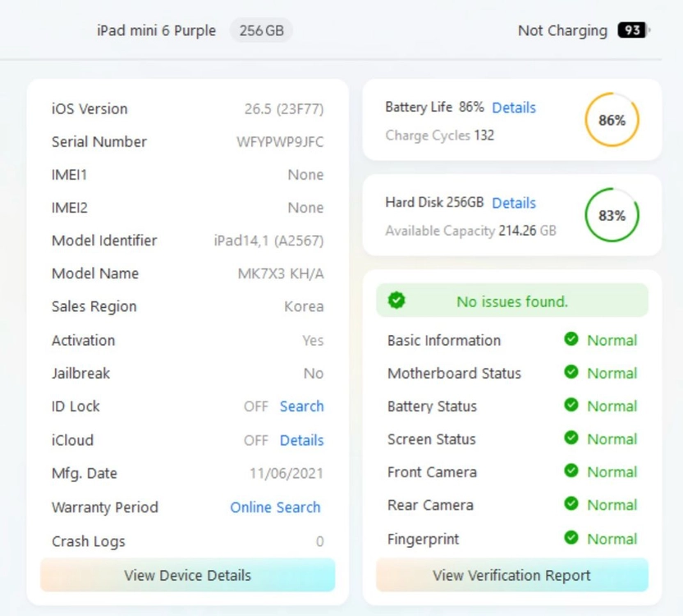Click the IMEI2 None value
Screen dimensions: 683x616
(305, 208)
